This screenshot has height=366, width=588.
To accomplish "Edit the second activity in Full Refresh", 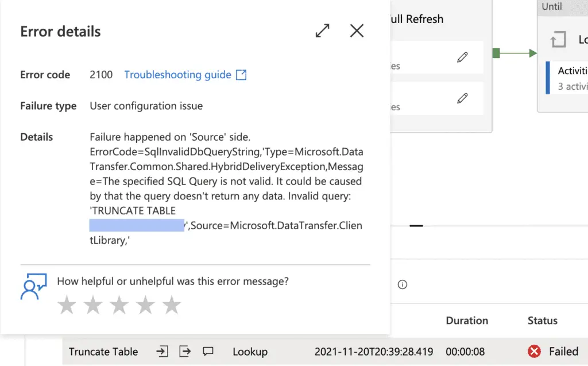I will click(462, 98).
